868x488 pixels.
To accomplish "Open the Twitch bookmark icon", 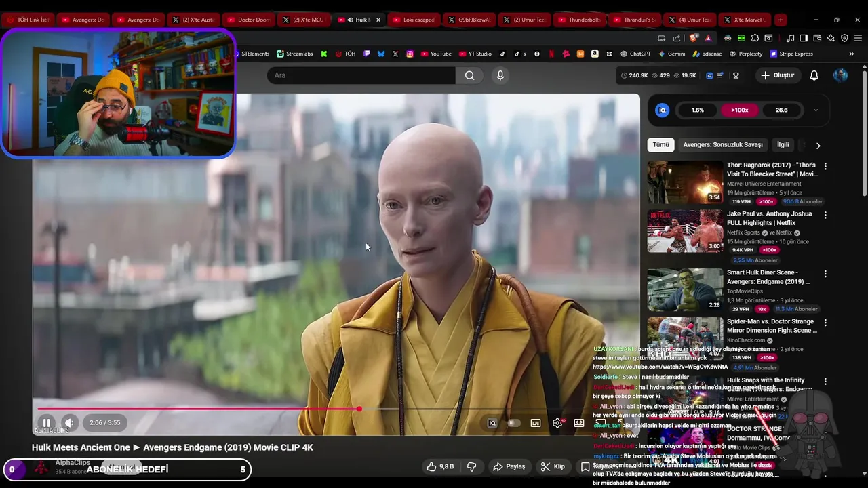I will (x=367, y=54).
